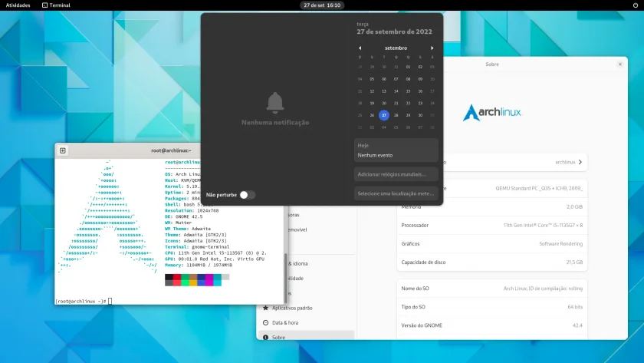Image resolution: width=644 pixels, height=363 pixels.
Task: Click Selecione uma localização meteorológica
Action: tap(396, 193)
